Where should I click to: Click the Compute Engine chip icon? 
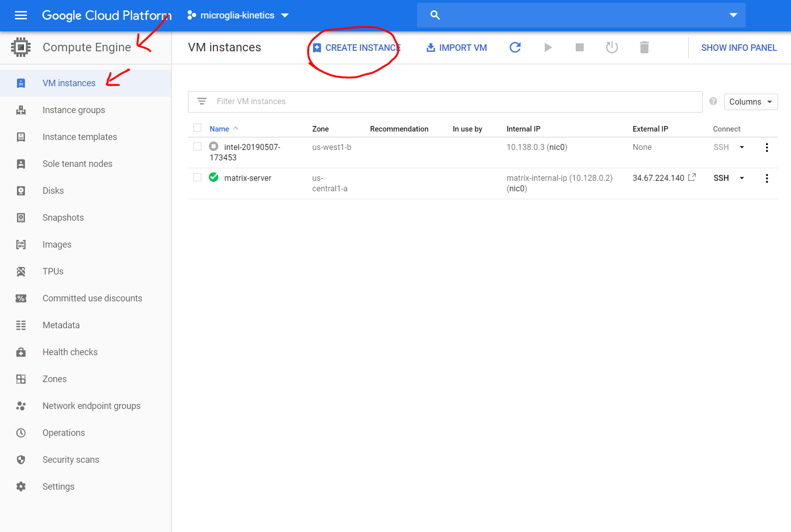coord(21,47)
